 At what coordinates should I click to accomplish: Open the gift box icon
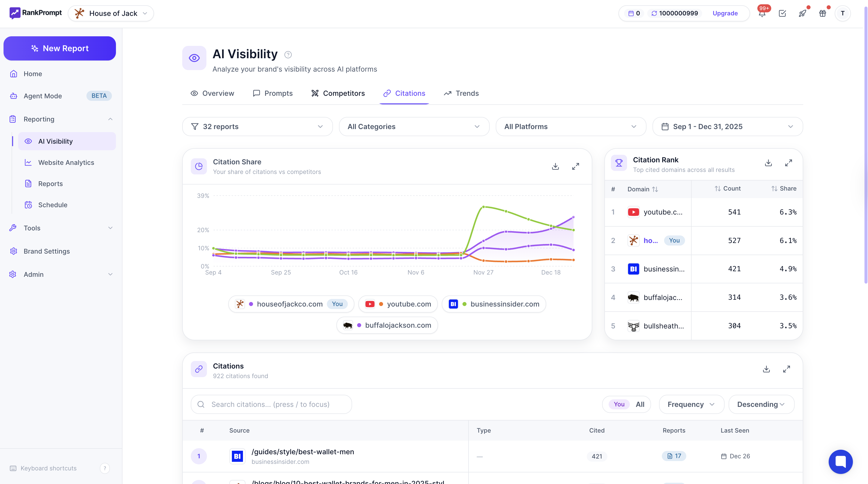(823, 13)
